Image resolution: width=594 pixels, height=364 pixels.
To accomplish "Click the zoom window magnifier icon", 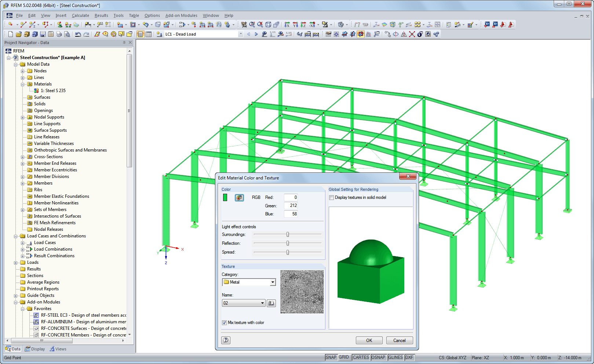I will coord(252,25).
